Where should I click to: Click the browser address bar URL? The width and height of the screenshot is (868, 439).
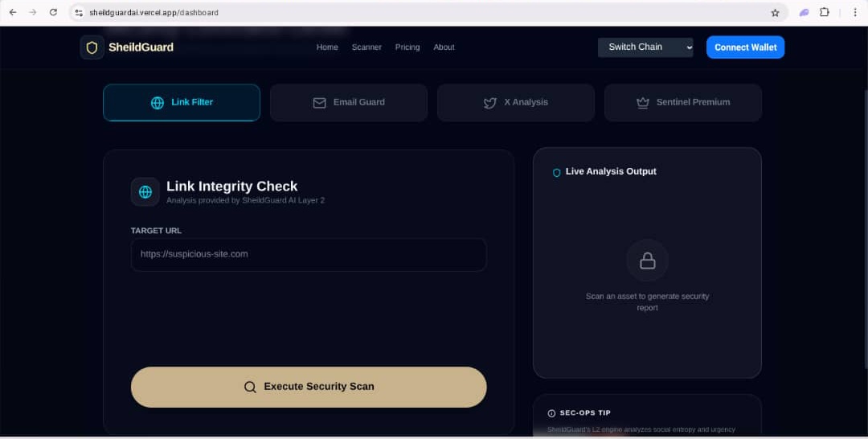[x=154, y=12]
